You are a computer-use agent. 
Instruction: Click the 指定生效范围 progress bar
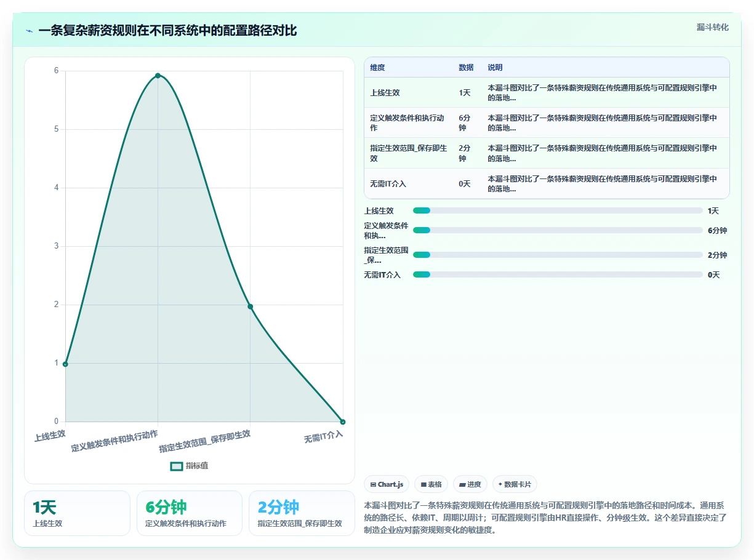(x=558, y=255)
